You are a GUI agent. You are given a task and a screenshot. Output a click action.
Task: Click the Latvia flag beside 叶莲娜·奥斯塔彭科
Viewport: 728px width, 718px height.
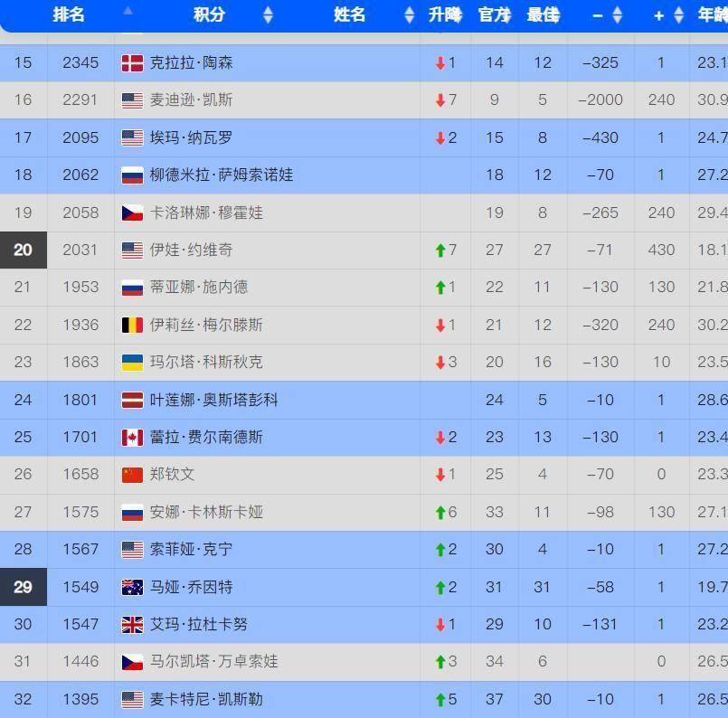pos(132,400)
